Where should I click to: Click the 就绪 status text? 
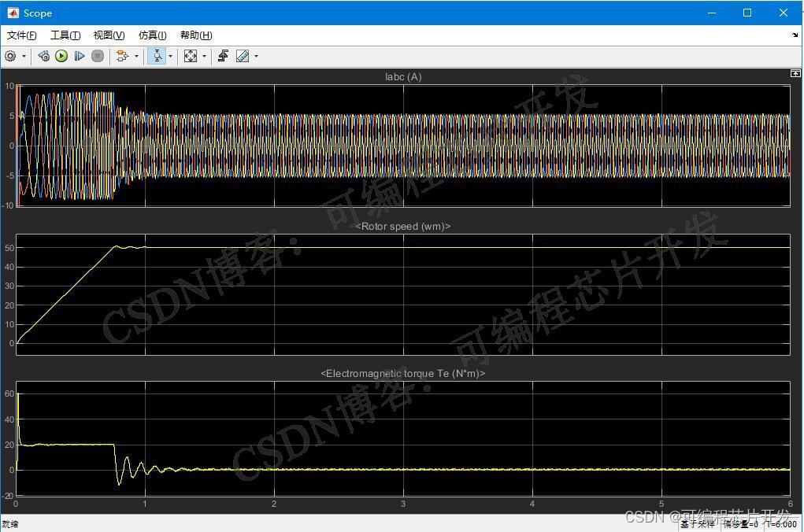pos(10,524)
